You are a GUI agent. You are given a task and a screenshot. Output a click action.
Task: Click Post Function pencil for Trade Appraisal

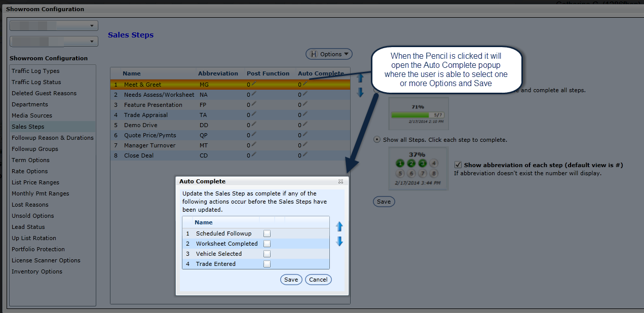pos(254,114)
